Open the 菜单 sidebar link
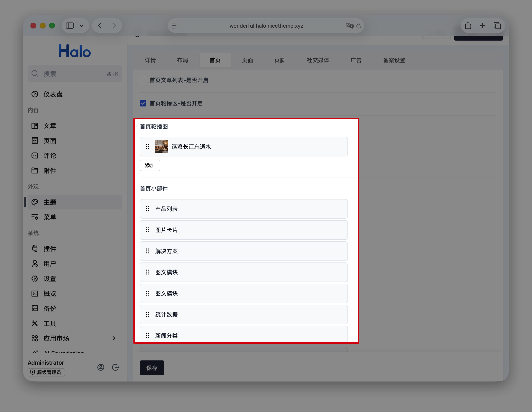Image resolution: width=532 pixels, height=412 pixels. [75, 217]
